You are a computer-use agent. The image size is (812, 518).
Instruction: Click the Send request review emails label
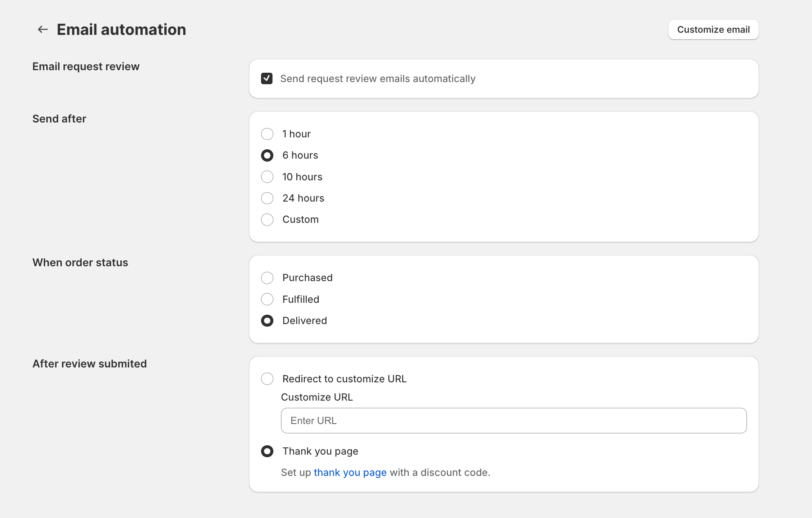click(x=378, y=79)
